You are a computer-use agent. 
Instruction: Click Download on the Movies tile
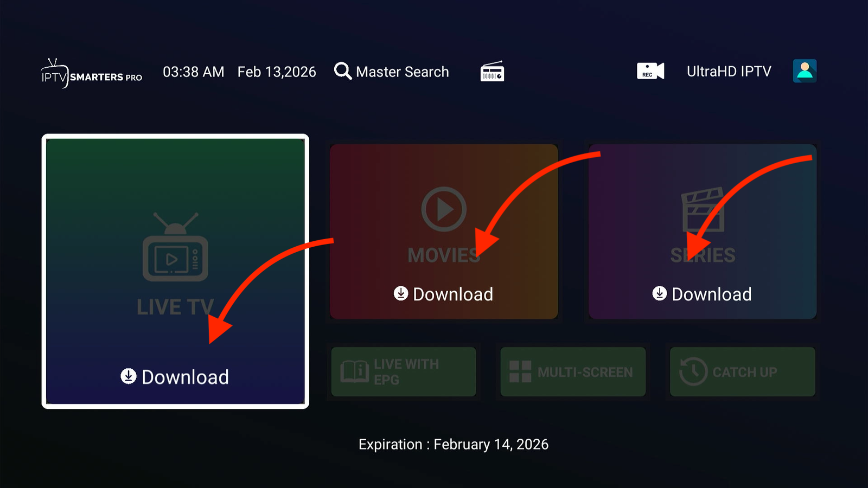[x=443, y=294]
